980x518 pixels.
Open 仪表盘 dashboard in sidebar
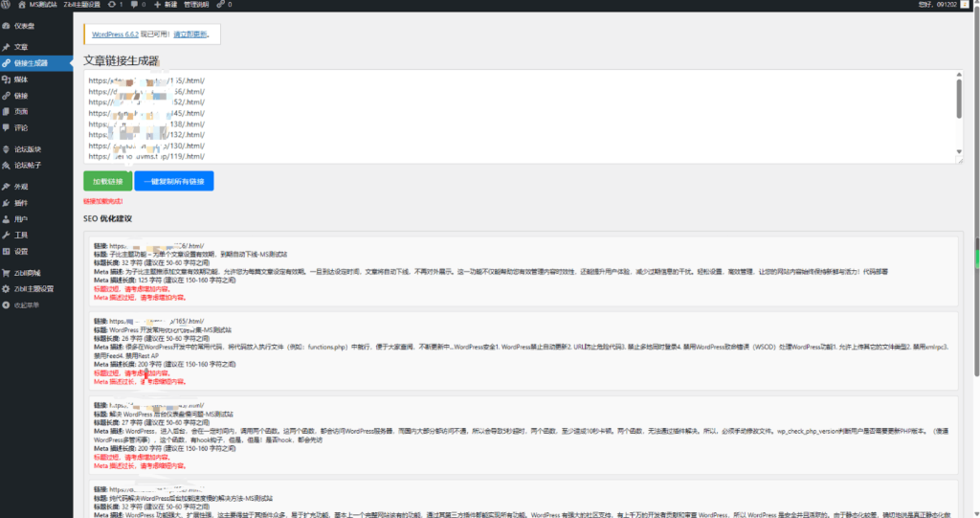point(25,27)
